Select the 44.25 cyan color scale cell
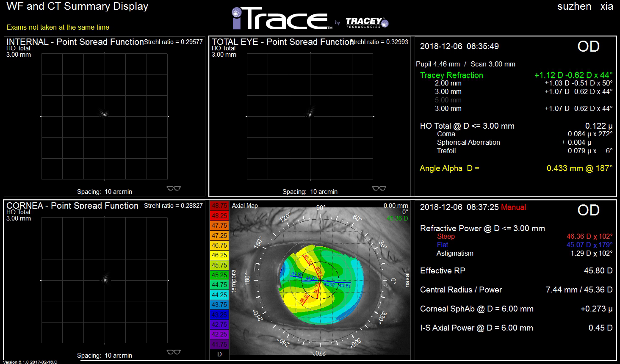This screenshot has height=364, width=620. coord(219,295)
